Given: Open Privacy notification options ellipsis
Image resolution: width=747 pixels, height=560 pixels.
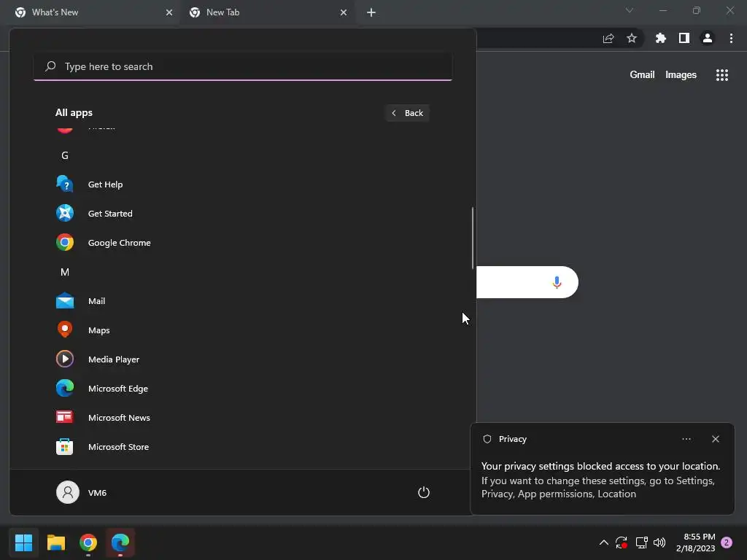Looking at the screenshot, I should click(686, 439).
